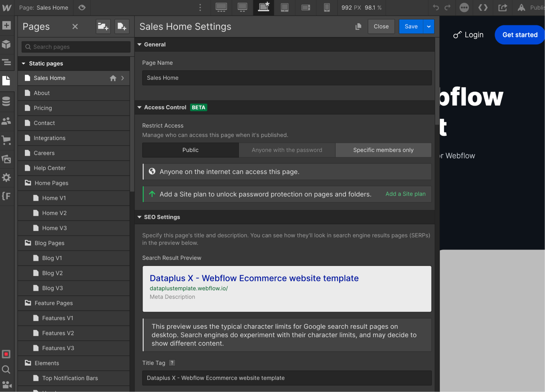The image size is (545, 392).
Task: Switch to mobile portrait breakpoint
Action: click(x=327, y=7)
